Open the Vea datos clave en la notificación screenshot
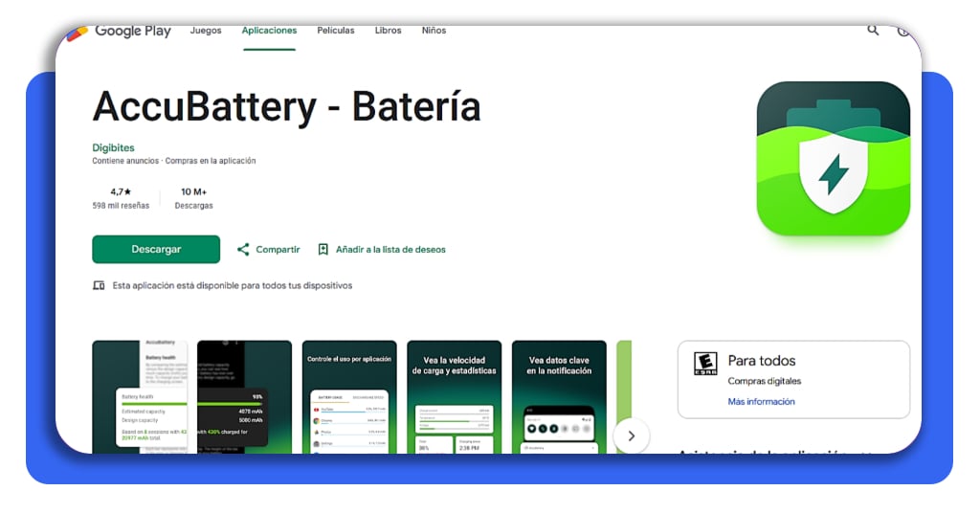This screenshot has width=980, height=513. tap(559, 397)
